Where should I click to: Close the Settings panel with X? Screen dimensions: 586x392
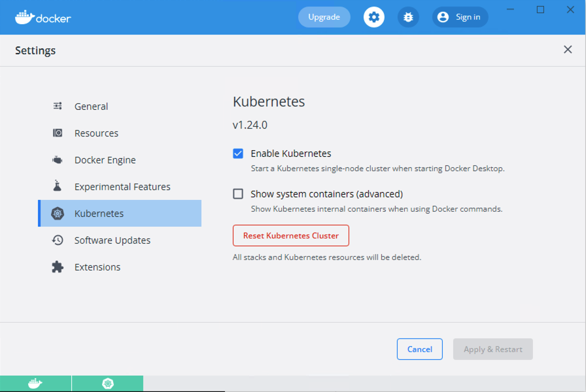(567, 50)
